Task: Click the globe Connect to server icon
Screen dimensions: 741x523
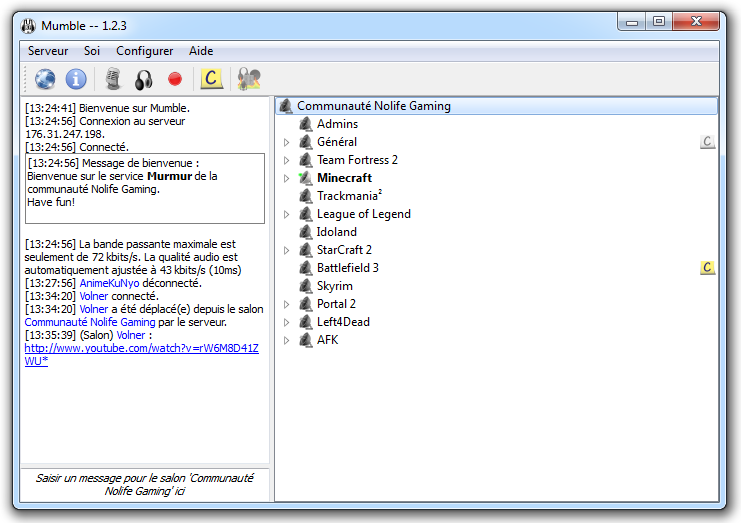Action: coord(45,79)
